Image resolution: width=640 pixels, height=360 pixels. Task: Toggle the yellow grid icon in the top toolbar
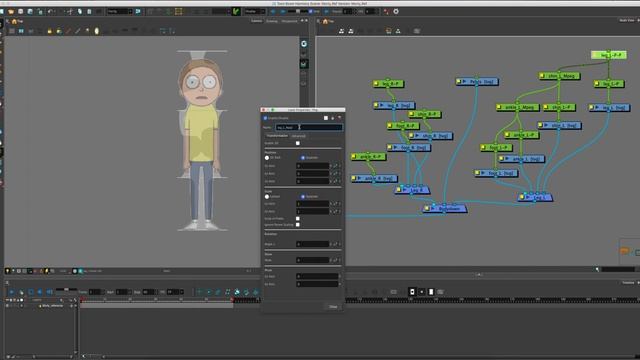click(178, 11)
